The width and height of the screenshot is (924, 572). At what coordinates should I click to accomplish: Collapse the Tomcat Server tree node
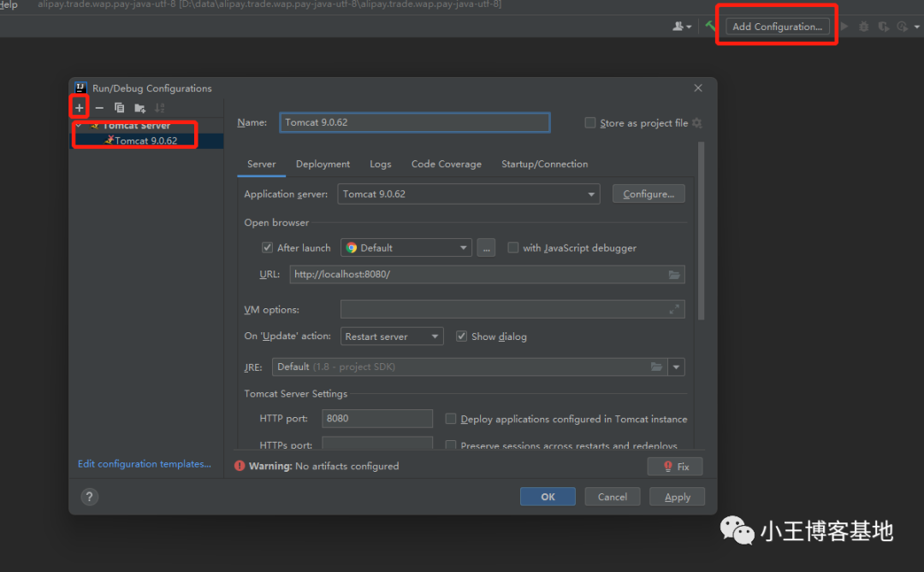(79, 126)
